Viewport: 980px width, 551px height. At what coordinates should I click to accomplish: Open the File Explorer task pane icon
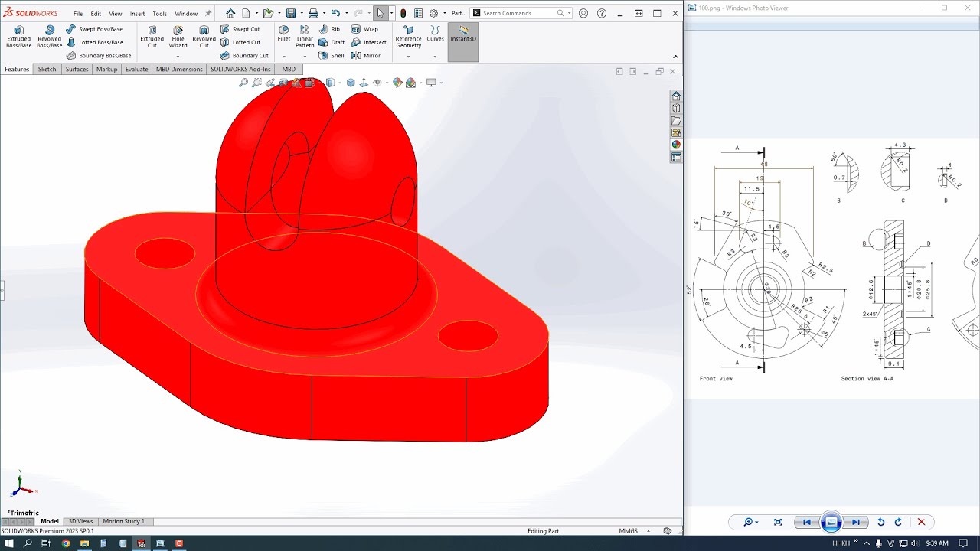676,120
